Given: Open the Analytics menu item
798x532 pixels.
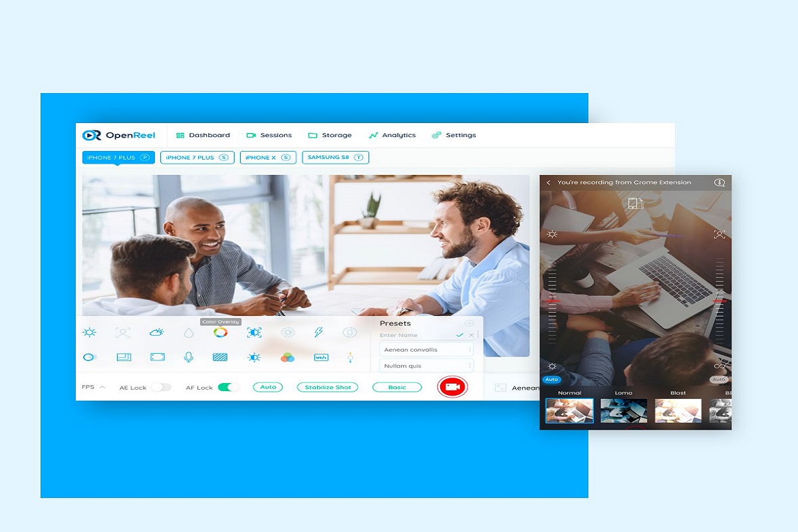Looking at the screenshot, I should coord(392,135).
